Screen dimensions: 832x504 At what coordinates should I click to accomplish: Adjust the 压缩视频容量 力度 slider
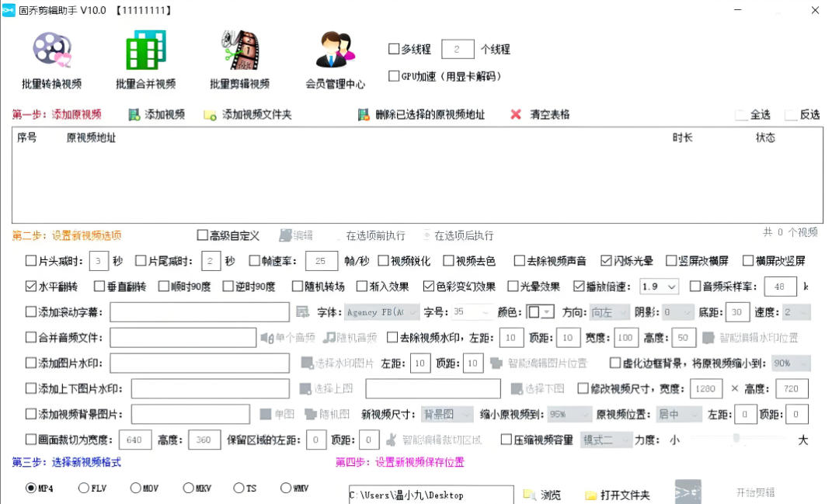738,438
